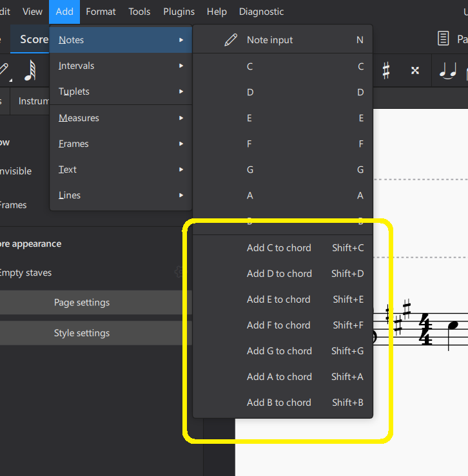Choose note D from Notes submenu
Viewport: 468px width, 476px height.
point(282,92)
